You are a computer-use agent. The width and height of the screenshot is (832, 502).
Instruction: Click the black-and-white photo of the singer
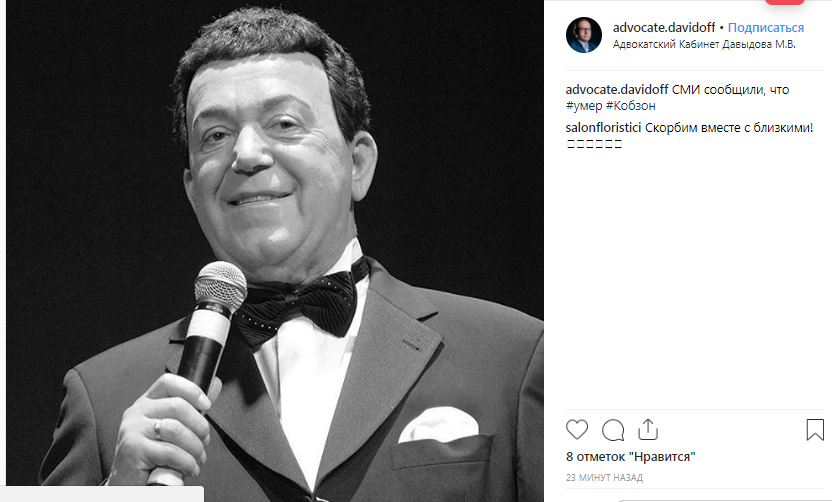pyautogui.click(x=275, y=249)
